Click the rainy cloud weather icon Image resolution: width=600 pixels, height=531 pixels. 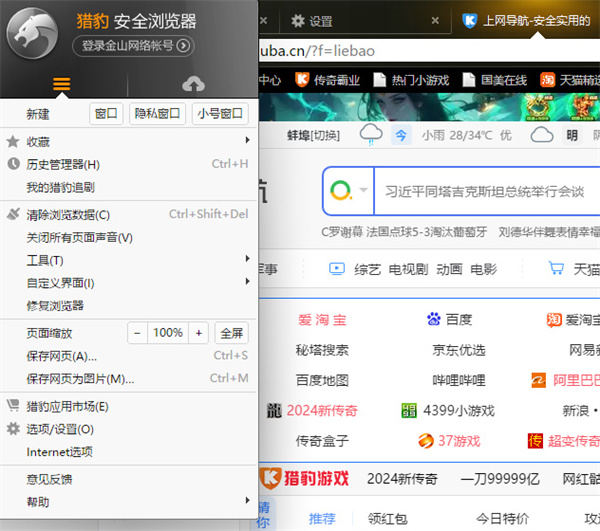(x=371, y=135)
